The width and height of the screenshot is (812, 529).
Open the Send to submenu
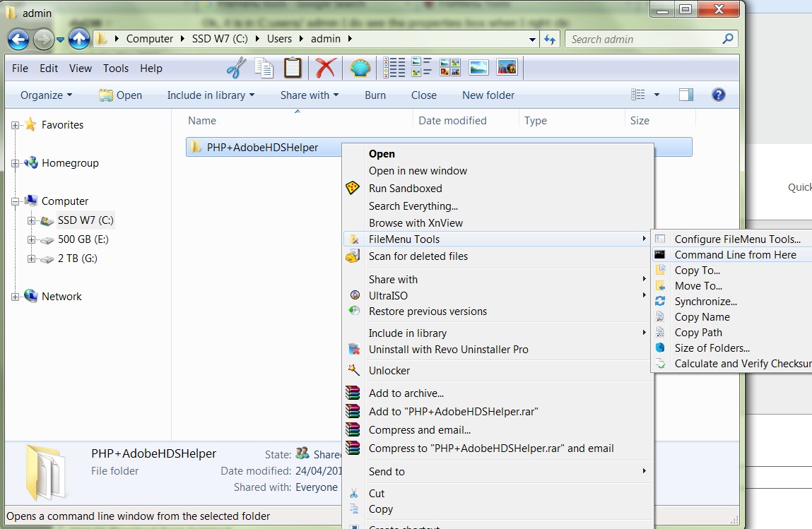(x=497, y=472)
